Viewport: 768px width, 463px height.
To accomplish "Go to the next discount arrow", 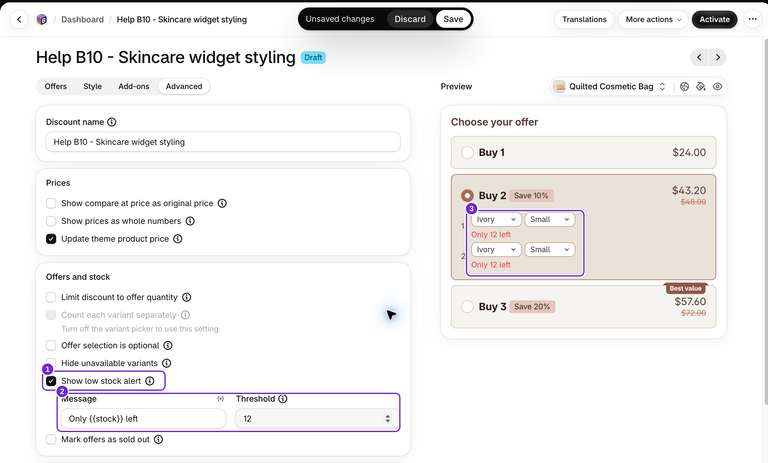I will [718, 57].
